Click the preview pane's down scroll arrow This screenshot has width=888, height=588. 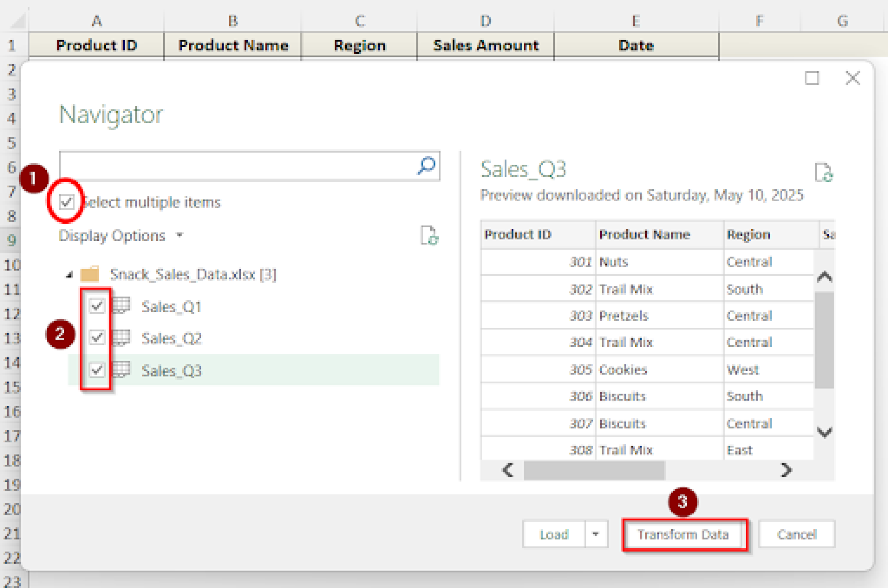coord(826,432)
